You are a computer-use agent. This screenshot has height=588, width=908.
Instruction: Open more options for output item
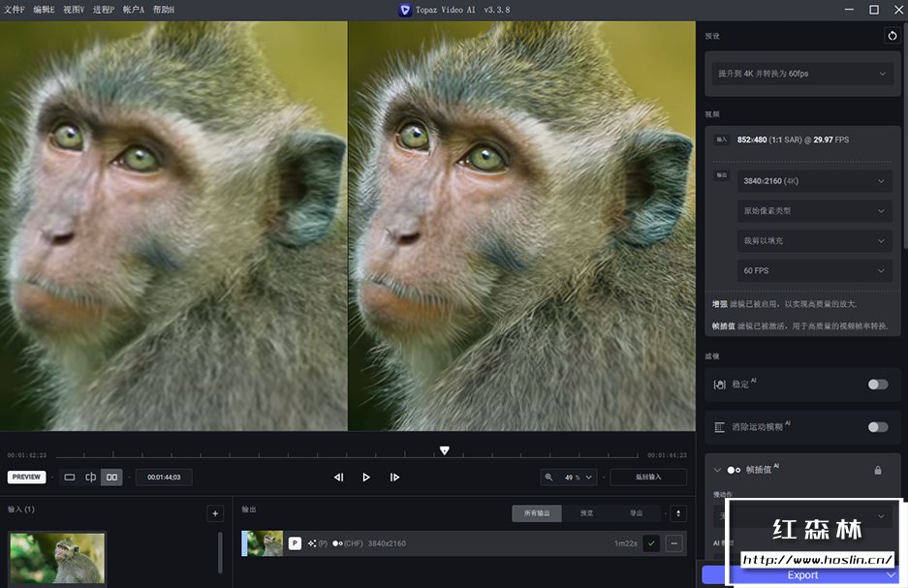[673, 543]
